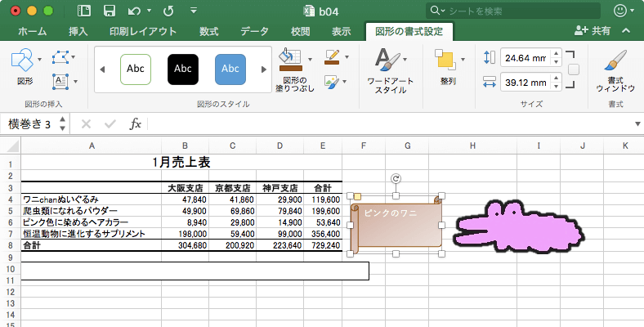Click the 1月売上表 title cell
644x327 pixels.
(x=181, y=162)
